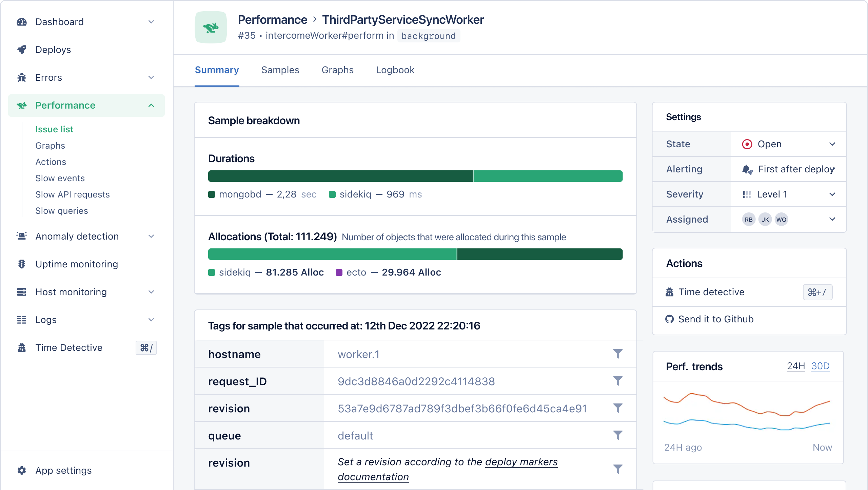This screenshot has height=490, width=868.
Task: Switch to the Samples tab
Action: (280, 70)
